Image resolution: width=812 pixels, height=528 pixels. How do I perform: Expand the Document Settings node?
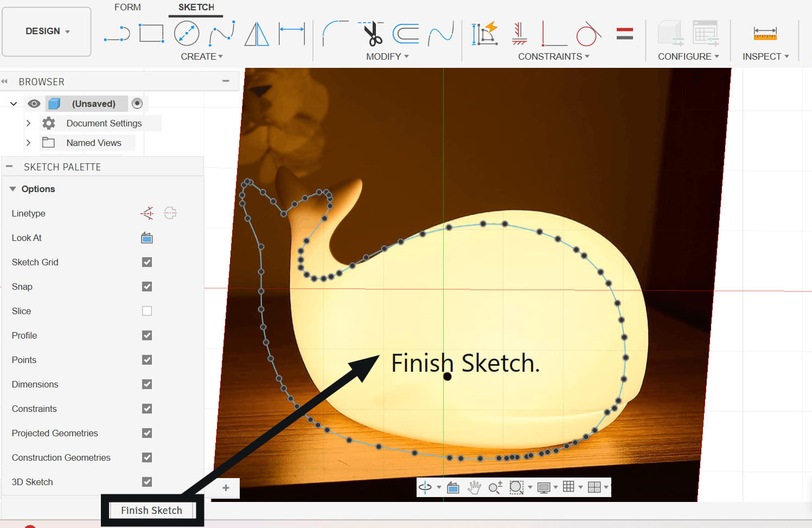[28, 123]
